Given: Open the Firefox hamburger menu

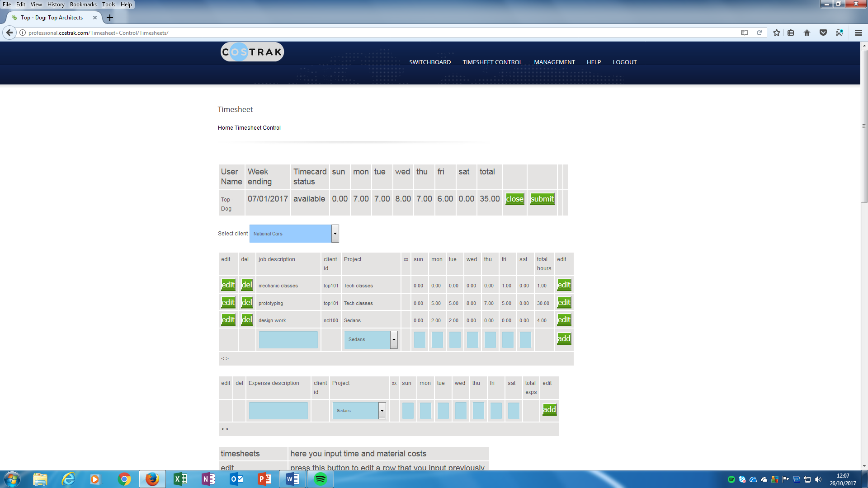Looking at the screenshot, I should pos(859,33).
